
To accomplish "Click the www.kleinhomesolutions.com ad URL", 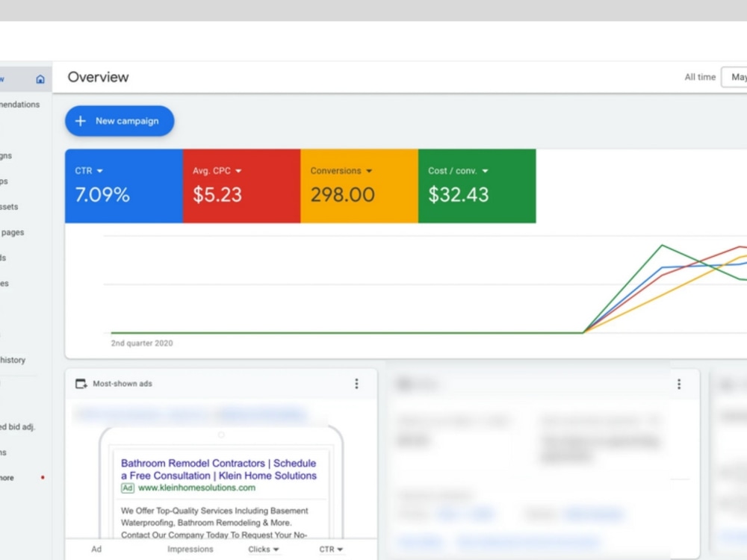I will click(196, 488).
